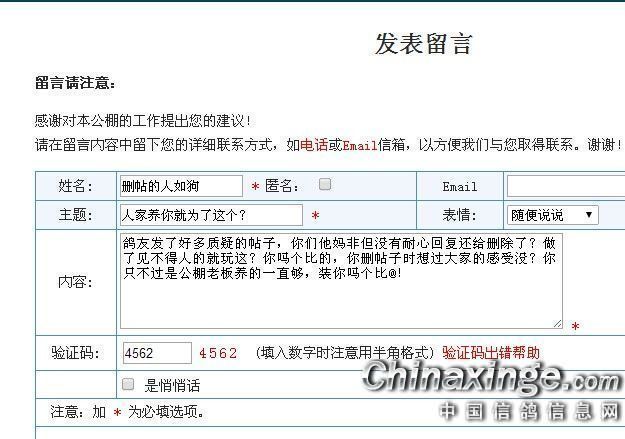Image resolution: width=625 pixels, height=439 pixels.
Task: Focus the Email address input box
Action: [x=565, y=186]
